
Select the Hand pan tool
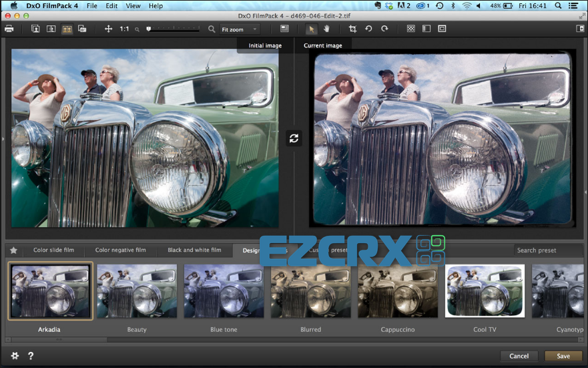(326, 29)
